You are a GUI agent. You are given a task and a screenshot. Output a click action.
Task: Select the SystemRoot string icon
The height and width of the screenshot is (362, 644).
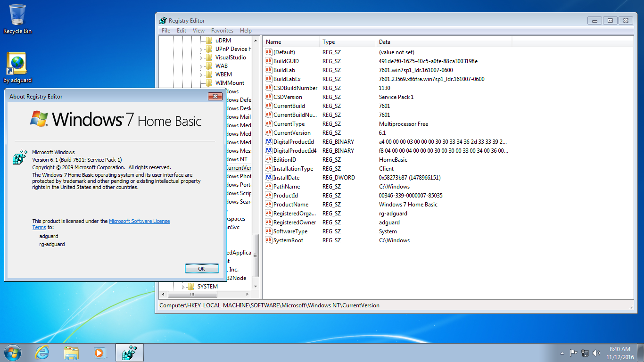[x=269, y=240]
